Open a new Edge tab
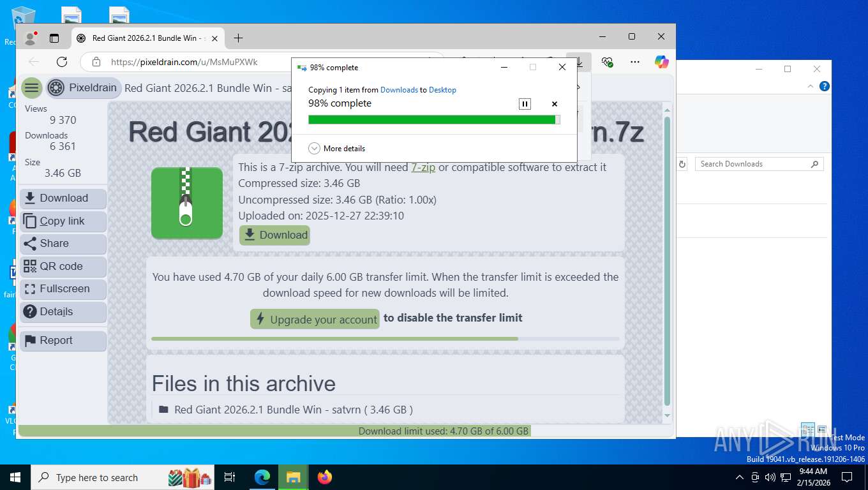This screenshot has height=490, width=868. pyautogui.click(x=238, y=38)
